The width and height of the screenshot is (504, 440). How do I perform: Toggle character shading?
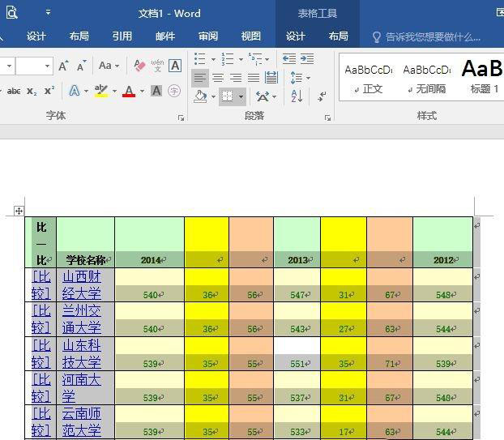[156, 92]
